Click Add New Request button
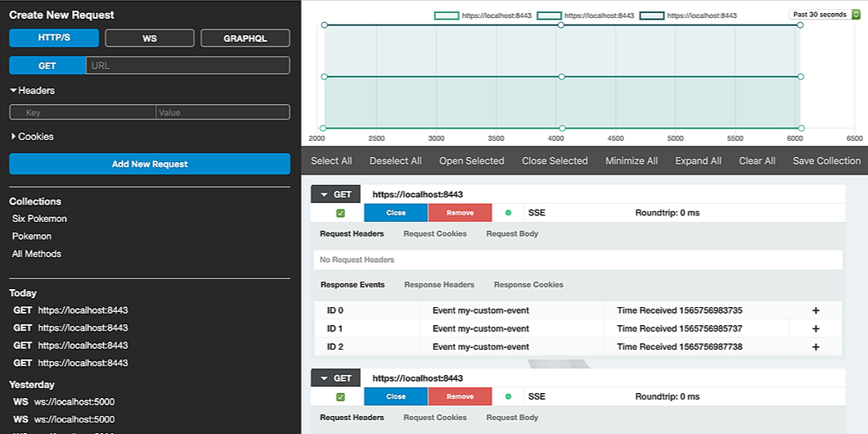 point(150,164)
